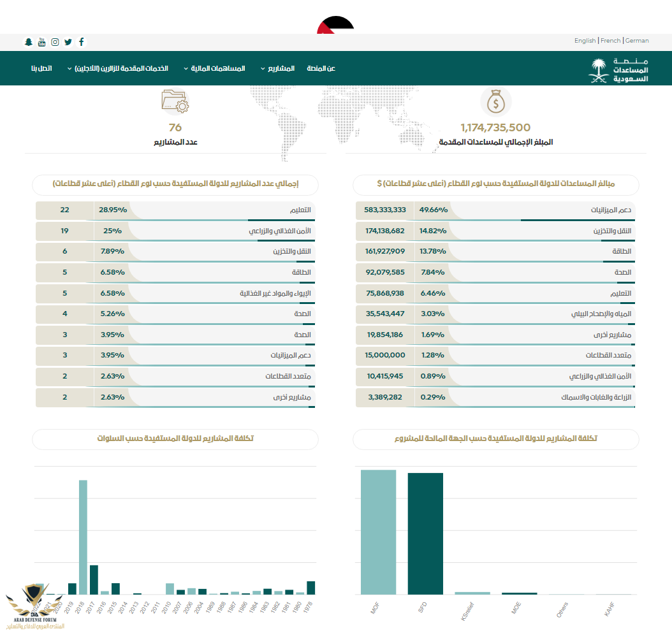The image size is (672, 631).
Task: Open the اتصل بنا menu item
Action: [x=41, y=68]
